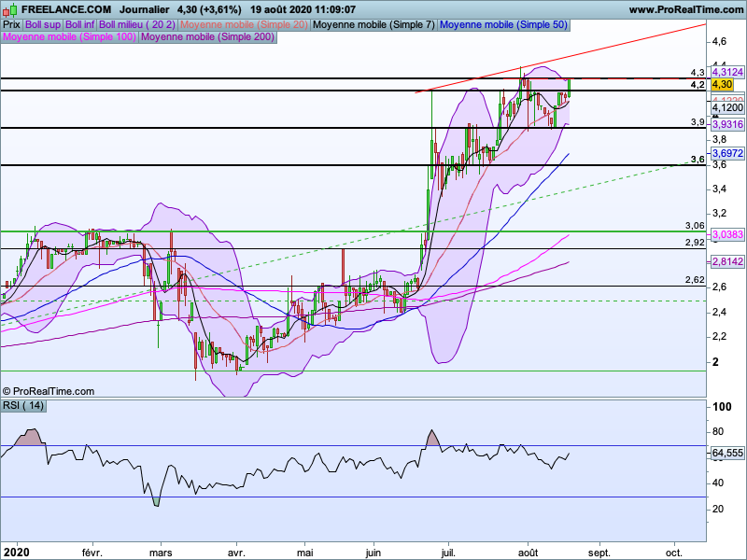Viewport: 747px width, 560px height.
Task: Click the RSI 20 axis label
Action: [718, 509]
